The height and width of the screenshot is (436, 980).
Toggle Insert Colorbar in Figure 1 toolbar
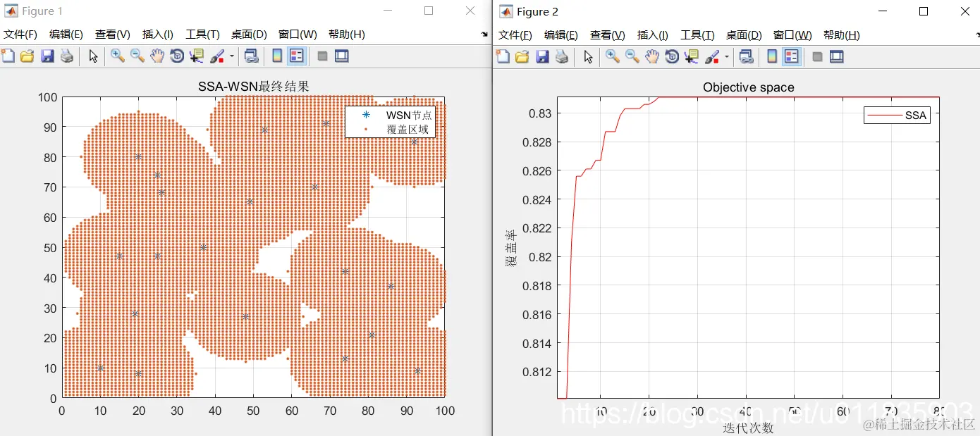click(277, 56)
